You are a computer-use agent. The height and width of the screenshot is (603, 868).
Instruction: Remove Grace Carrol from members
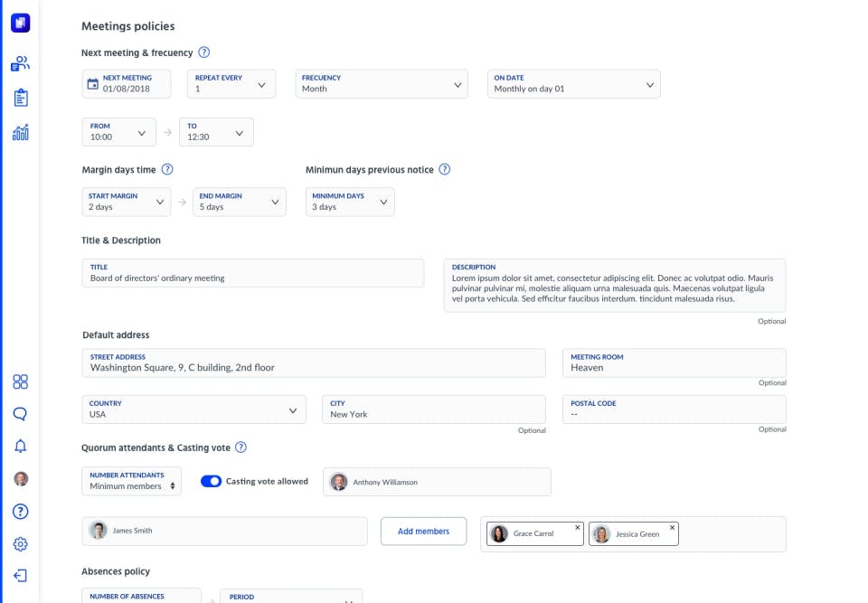point(578,527)
